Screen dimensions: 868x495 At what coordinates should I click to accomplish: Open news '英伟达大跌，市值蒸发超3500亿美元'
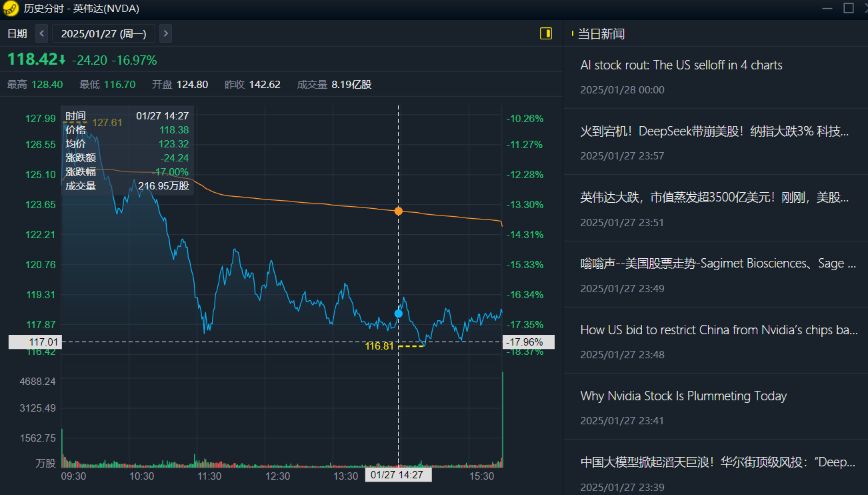pos(715,197)
